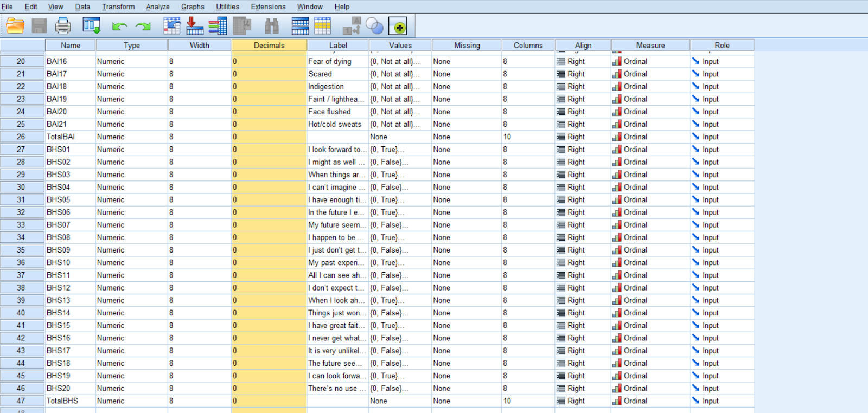The height and width of the screenshot is (413, 868).
Task: Click the Name column header
Action: click(71, 45)
